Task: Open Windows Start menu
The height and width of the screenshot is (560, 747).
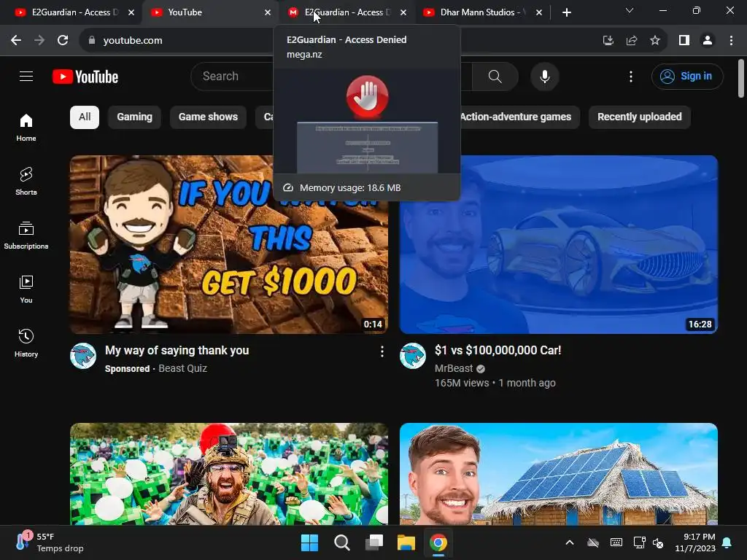Action: click(x=309, y=542)
